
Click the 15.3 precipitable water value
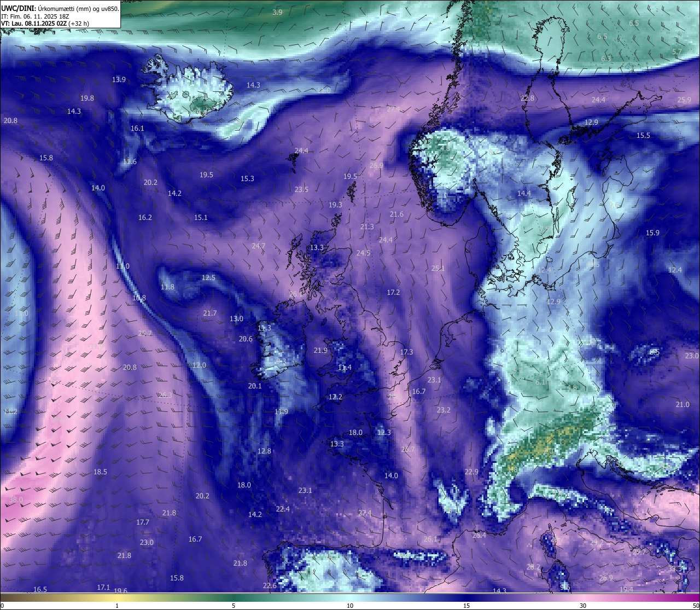point(247,178)
